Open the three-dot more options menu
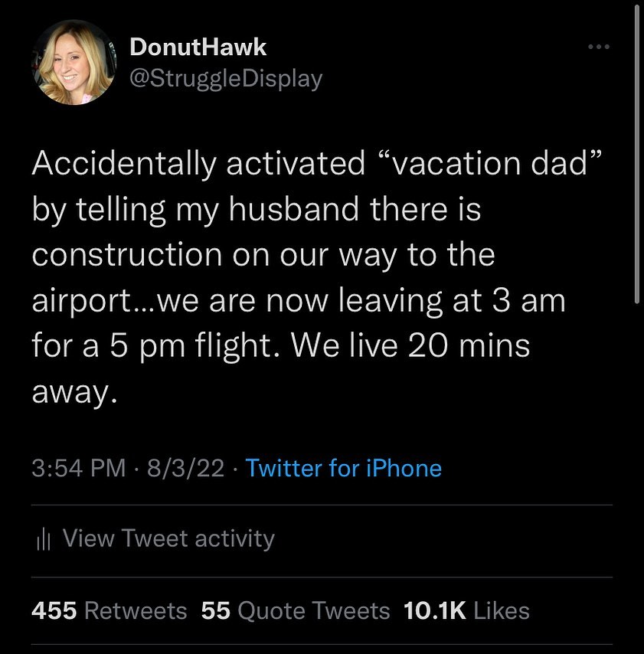644x654 pixels. 598,47
